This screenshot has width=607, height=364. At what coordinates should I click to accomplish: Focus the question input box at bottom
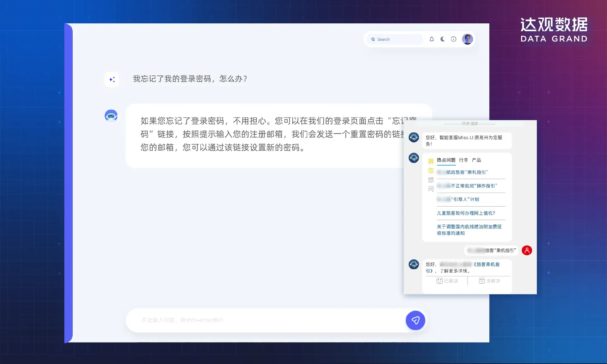pos(266,320)
